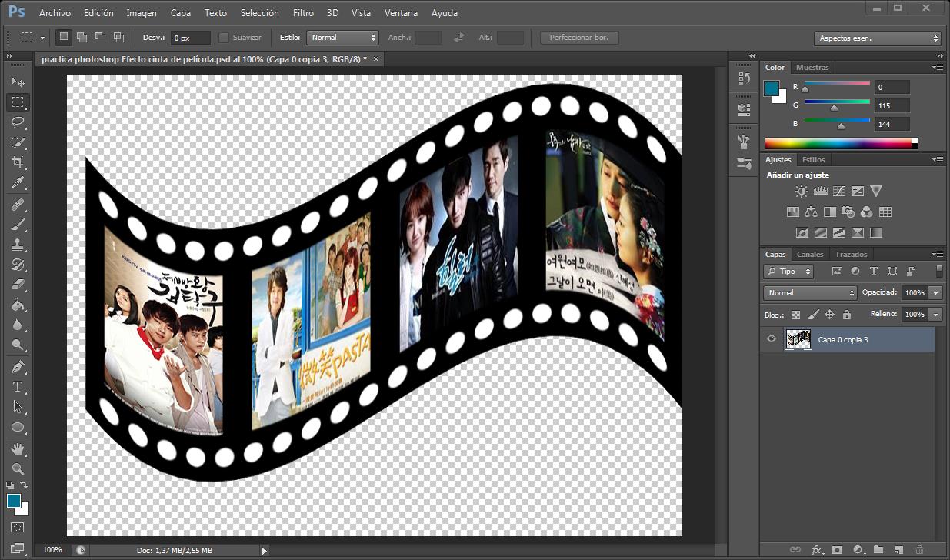Click the foreground color swatch in toolbox
Image resolution: width=950 pixels, height=560 pixels.
coord(14,501)
